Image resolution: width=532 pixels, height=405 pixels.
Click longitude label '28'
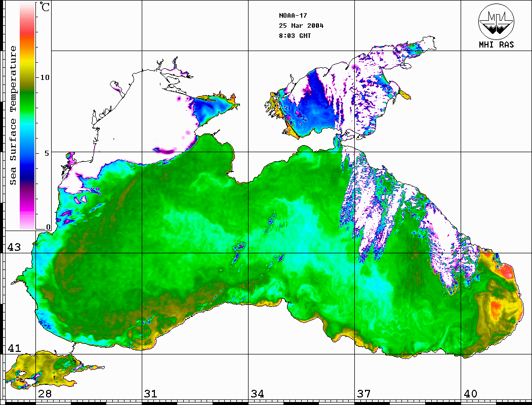click(45, 394)
